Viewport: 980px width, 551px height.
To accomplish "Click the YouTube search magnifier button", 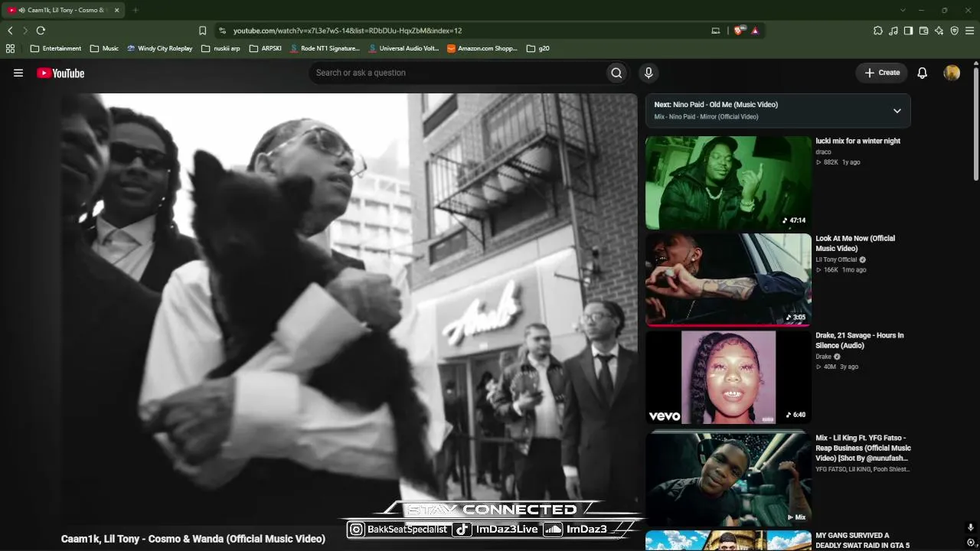I will click(616, 73).
